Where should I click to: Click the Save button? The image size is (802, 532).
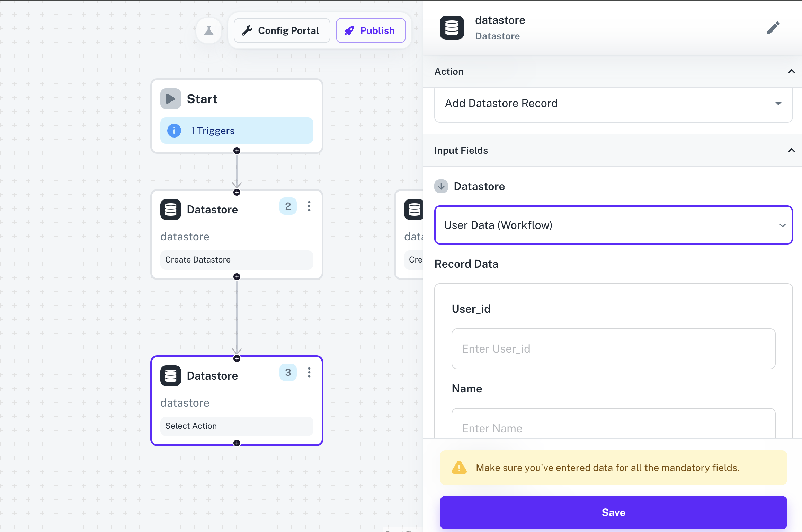pyautogui.click(x=613, y=512)
